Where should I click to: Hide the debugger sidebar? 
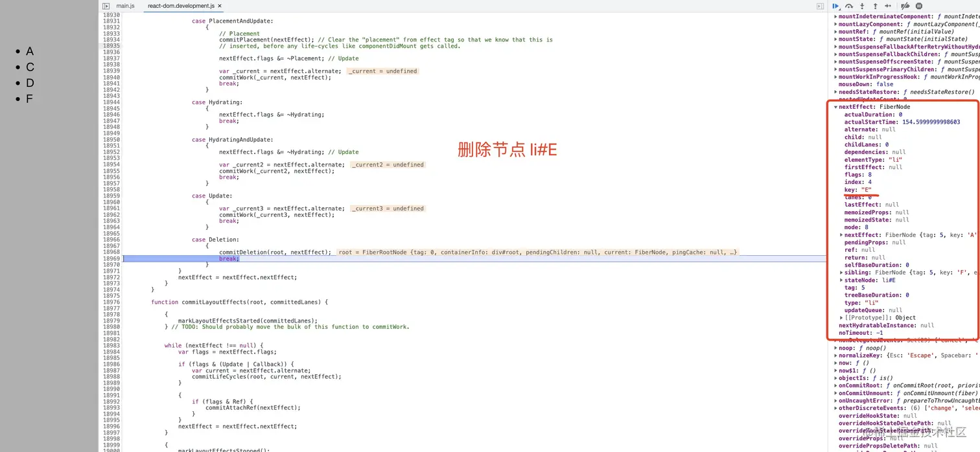[820, 6]
